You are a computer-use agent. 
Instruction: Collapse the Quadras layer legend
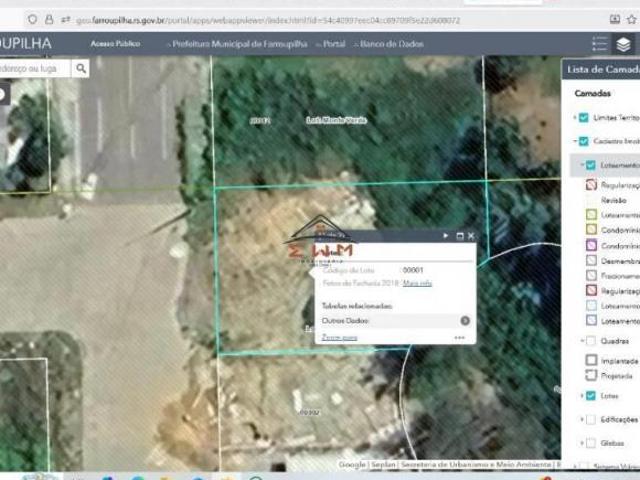click(582, 341)
